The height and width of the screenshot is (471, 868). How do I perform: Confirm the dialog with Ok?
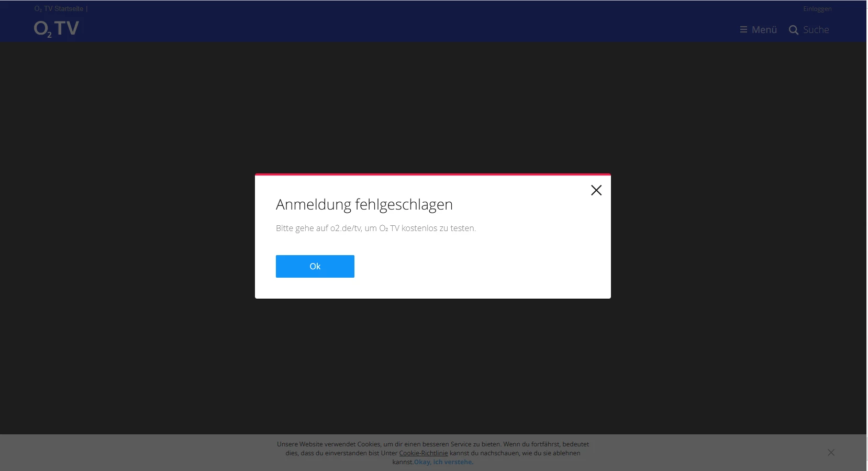[315, 266]
